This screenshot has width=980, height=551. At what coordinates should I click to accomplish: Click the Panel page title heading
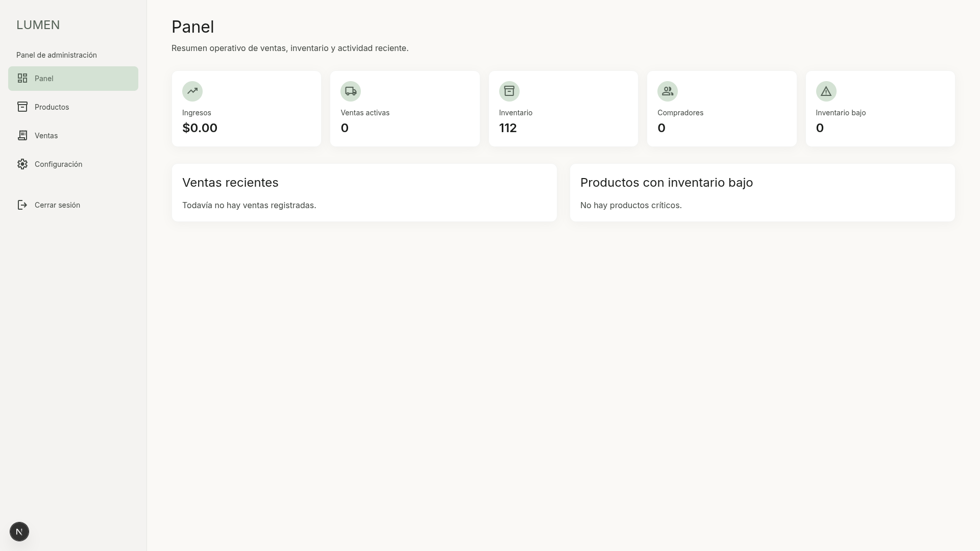click(193, 27)
